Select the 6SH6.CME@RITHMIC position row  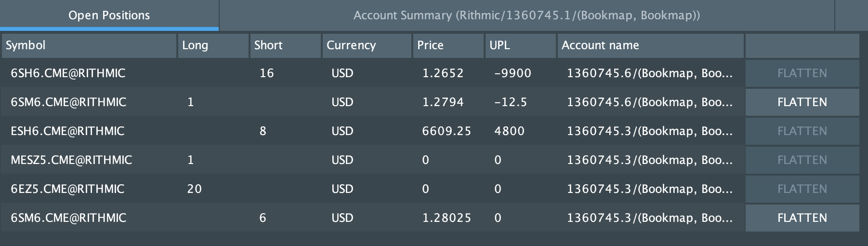tap(68, 73)
